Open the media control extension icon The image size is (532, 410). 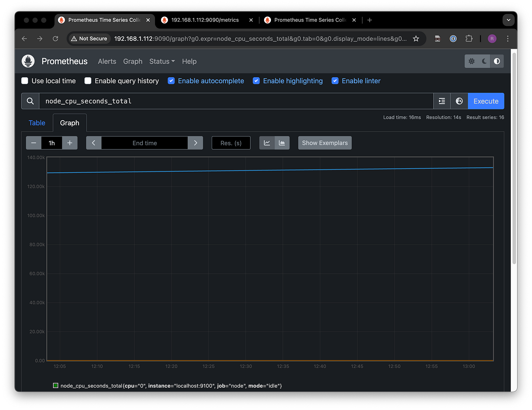click(x=438, y=38)
